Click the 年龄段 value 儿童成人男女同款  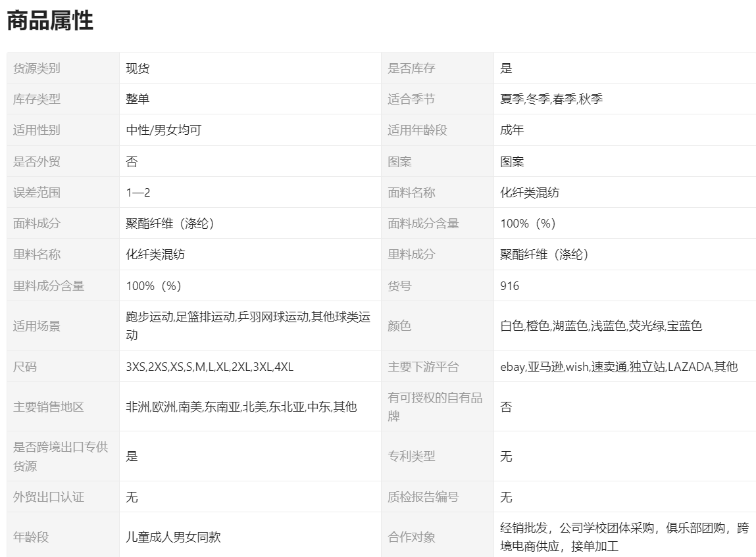(173, 537)
